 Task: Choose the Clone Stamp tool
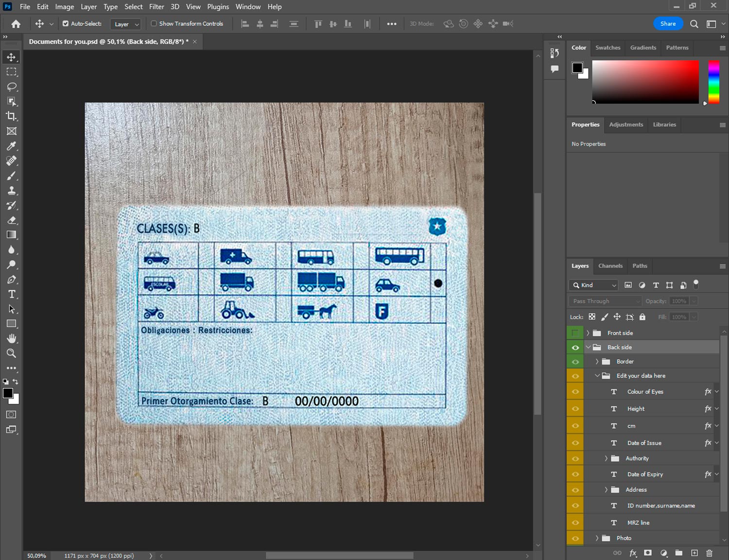(x=12, y=191)
